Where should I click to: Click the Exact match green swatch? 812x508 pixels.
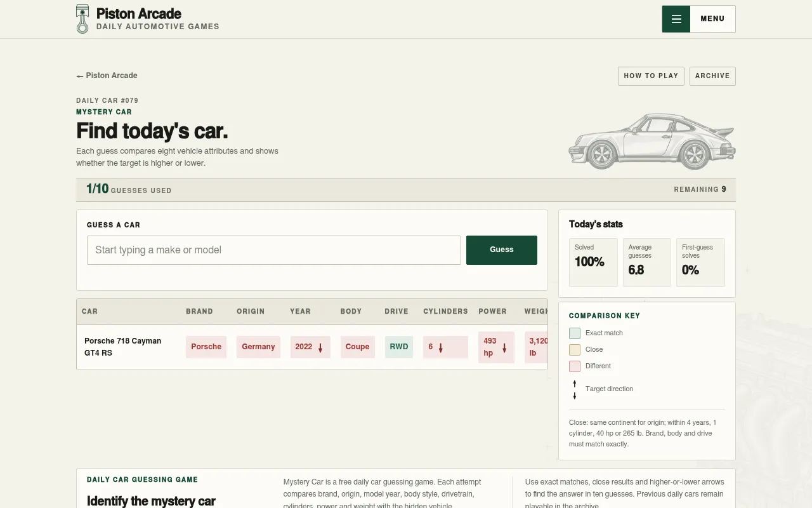point(575,333)
